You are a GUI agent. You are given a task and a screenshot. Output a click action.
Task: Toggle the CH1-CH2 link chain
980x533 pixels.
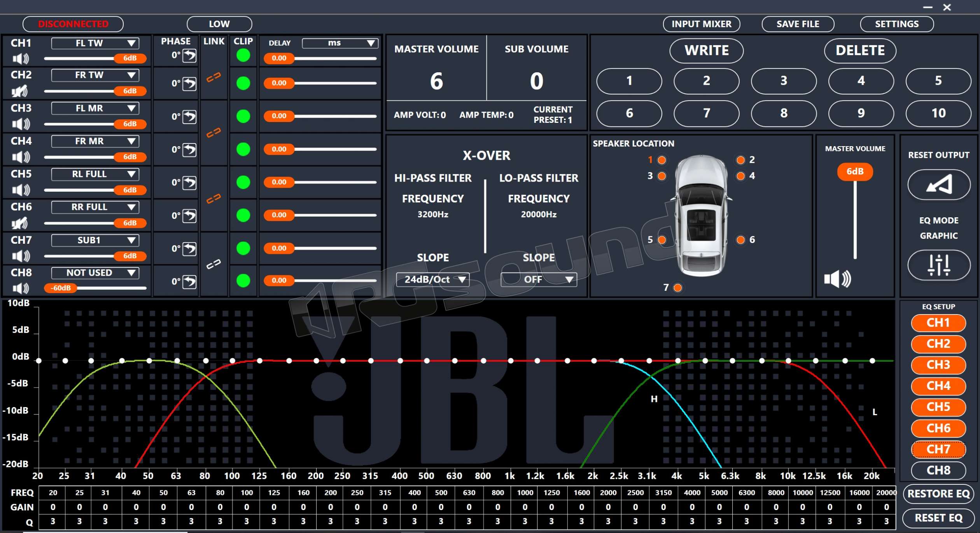pos(213,77)
